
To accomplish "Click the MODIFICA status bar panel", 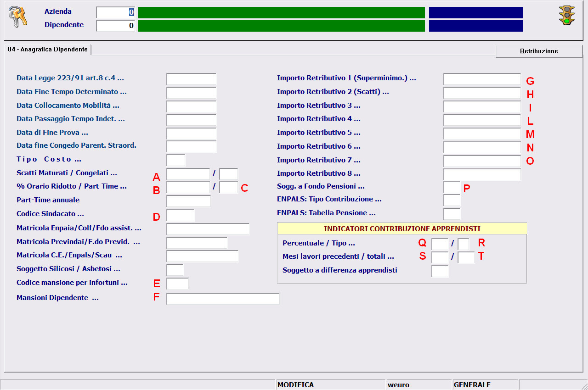I will 330,384.
